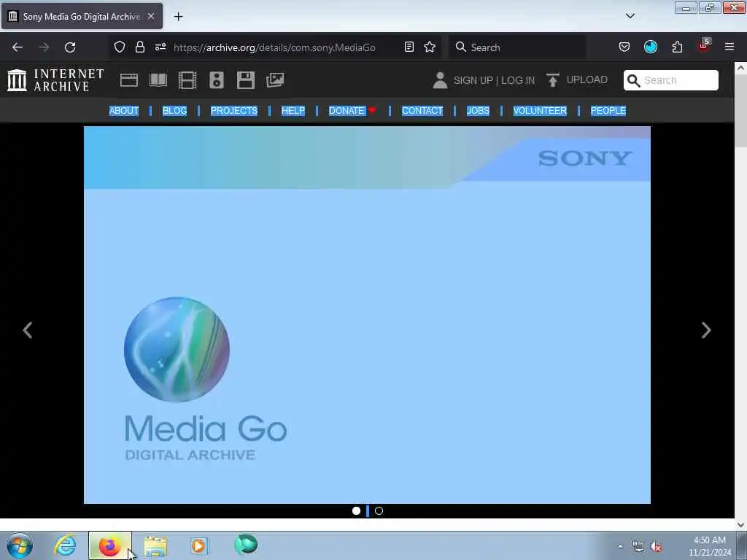Save page to Pocket icon
The image size is (747, 560).
(x=624, y=47)
